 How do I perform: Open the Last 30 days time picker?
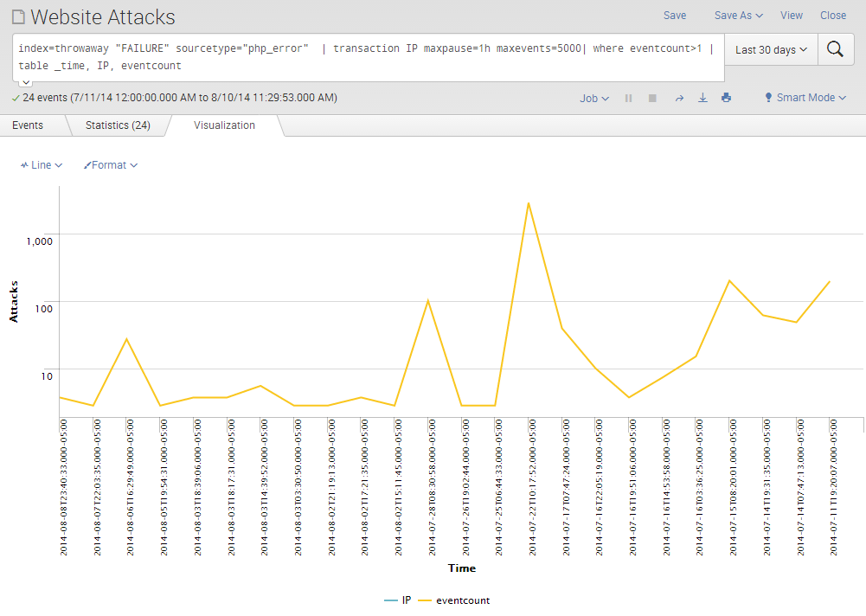point(771,50)
